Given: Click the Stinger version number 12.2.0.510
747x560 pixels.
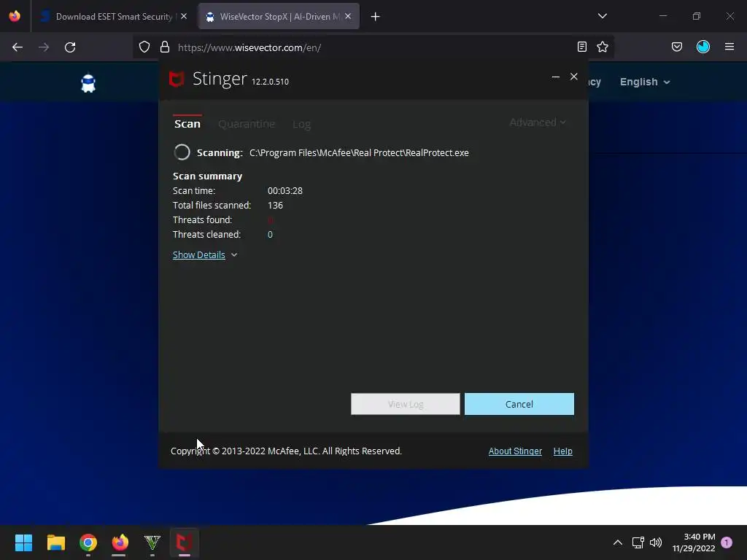Looking at the screenshot, I should point(270,82).
